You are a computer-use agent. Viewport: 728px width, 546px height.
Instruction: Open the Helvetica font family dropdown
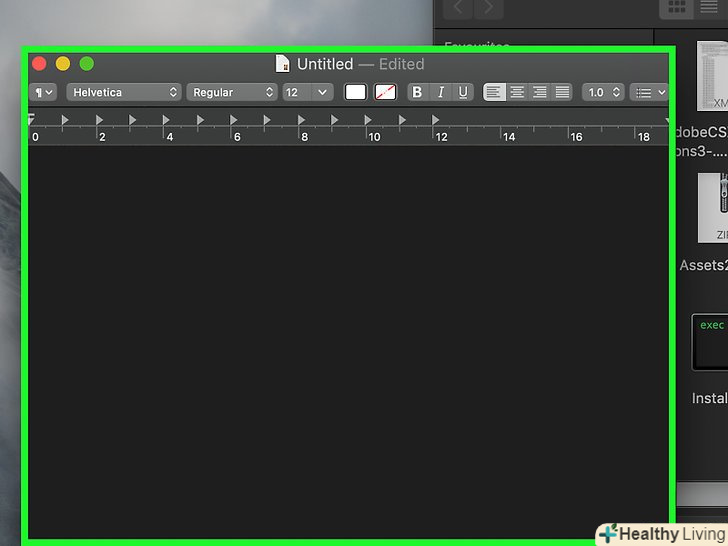(x=124, y=92)
